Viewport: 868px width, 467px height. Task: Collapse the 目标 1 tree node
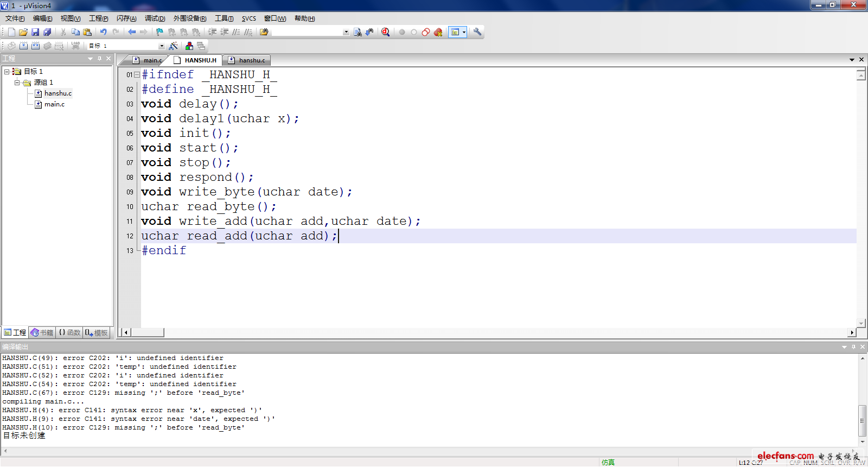coord(7,72)
